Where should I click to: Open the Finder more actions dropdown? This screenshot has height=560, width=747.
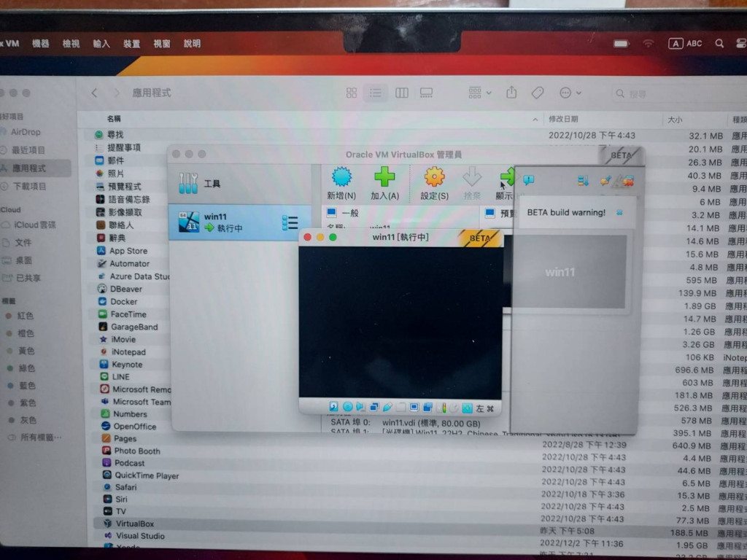570,93
